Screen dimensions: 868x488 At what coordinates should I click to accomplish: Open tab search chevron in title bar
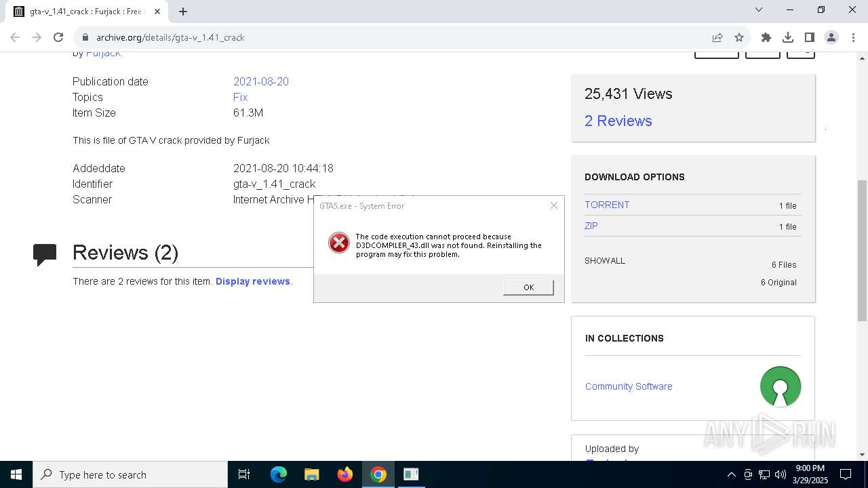coord(759,10)
